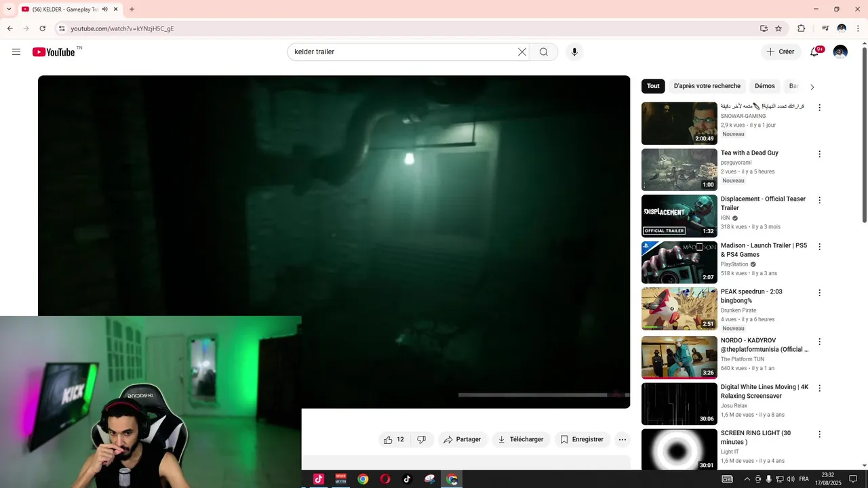Open The Platform TUN channel name
The width and height of the screenshot is (868, 488).
pyautogui.click(x=743, y=359)
